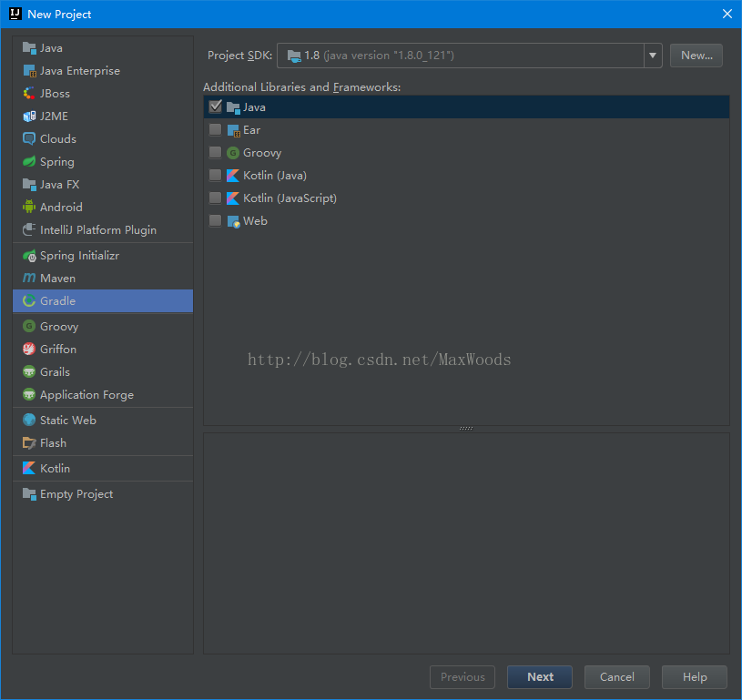This screenshot has width=742, height=700.
Task: Click the Web label in frameworks list
Action: coord(255,221)
